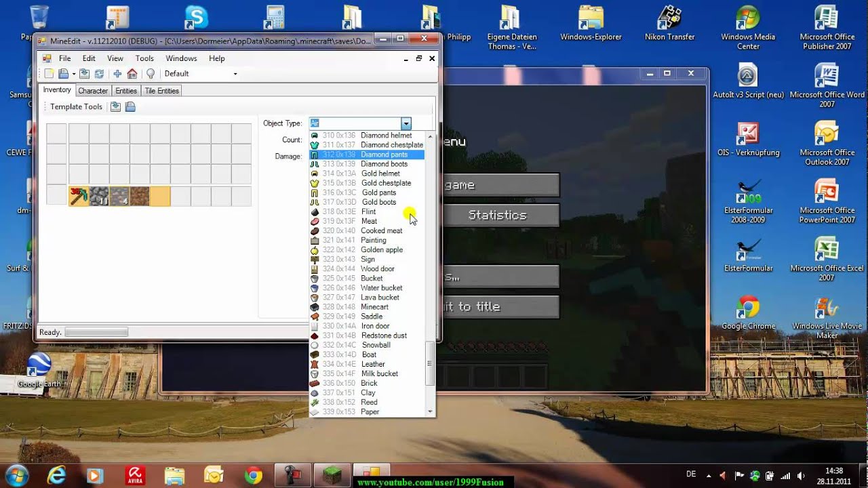
Task: Switch to the Inventory tab
Action: tap(57, 90)
